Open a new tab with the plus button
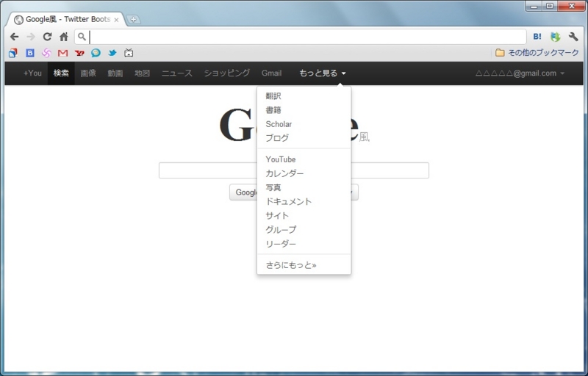This screenshot has height=376, width=588. [133, 20]
